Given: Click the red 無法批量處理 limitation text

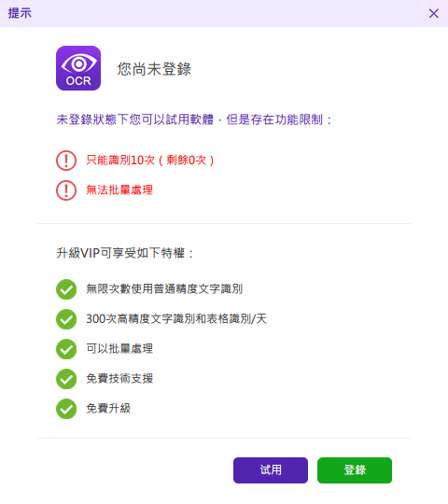Looking at the screenshot, I should coord(119,190).
